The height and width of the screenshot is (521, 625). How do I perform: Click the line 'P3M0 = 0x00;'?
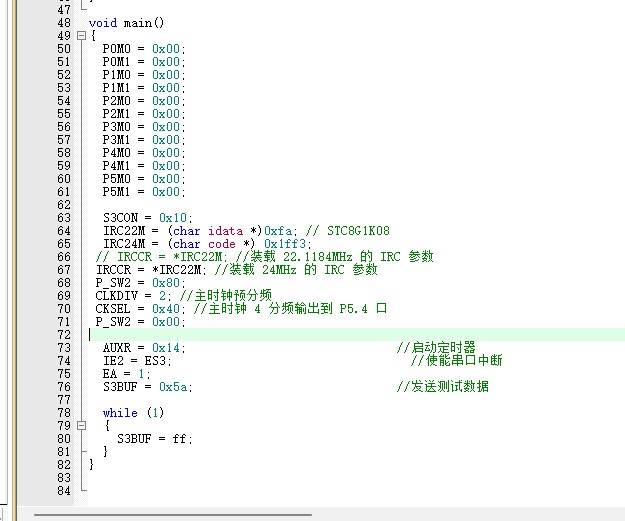tap(144, 127)
